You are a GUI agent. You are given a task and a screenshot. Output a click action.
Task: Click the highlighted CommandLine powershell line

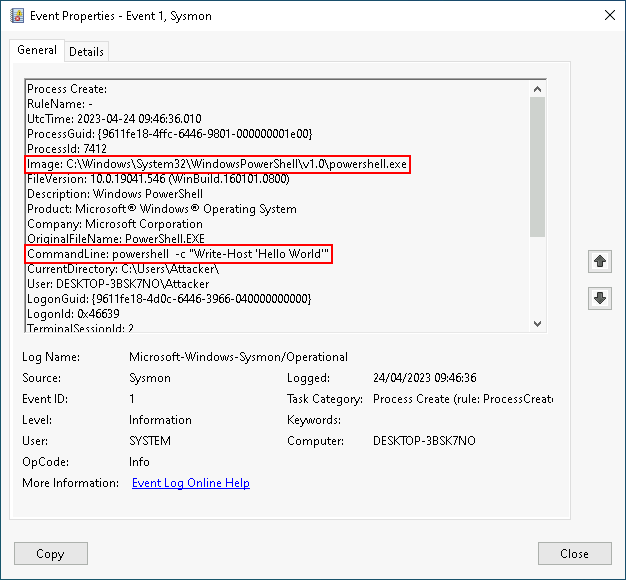(x=178, y=254)
